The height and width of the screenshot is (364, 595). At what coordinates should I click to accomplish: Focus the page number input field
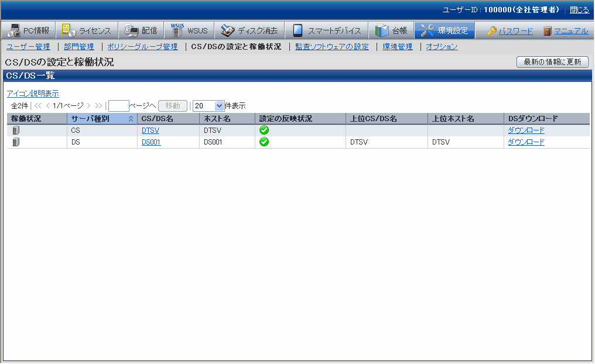[x=119, y=106]
